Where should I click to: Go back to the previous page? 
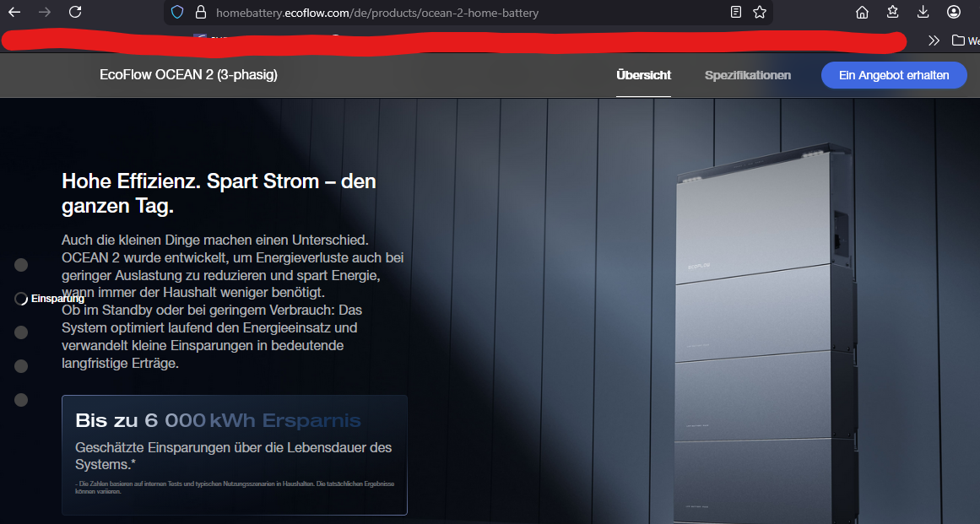[14, 12]
